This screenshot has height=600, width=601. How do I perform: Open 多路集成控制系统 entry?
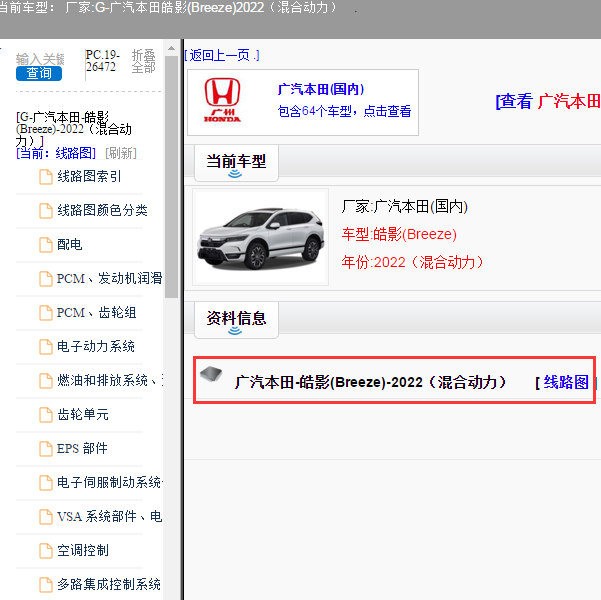[x=109, y=584]
